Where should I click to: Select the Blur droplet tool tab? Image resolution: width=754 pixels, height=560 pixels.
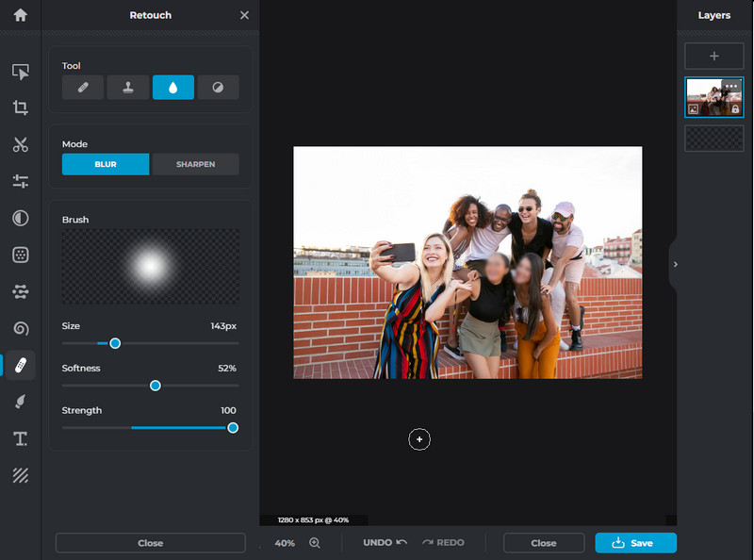click(173, 88)
